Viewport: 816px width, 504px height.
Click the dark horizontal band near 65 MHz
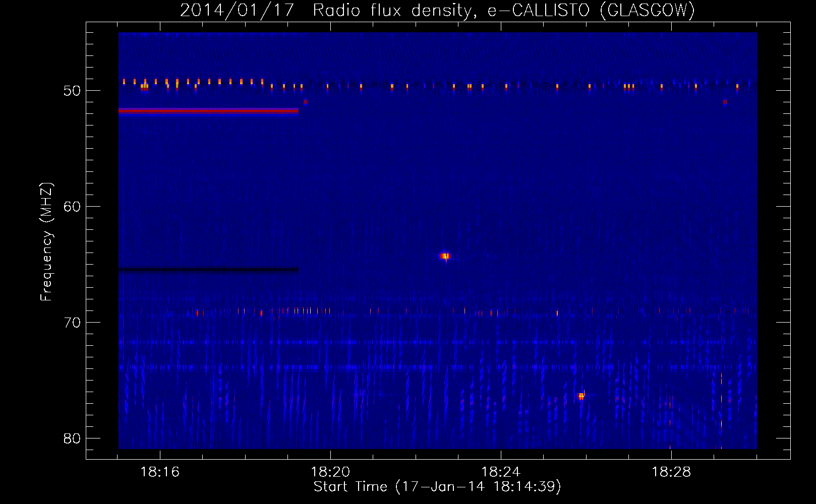click(208, 269)
